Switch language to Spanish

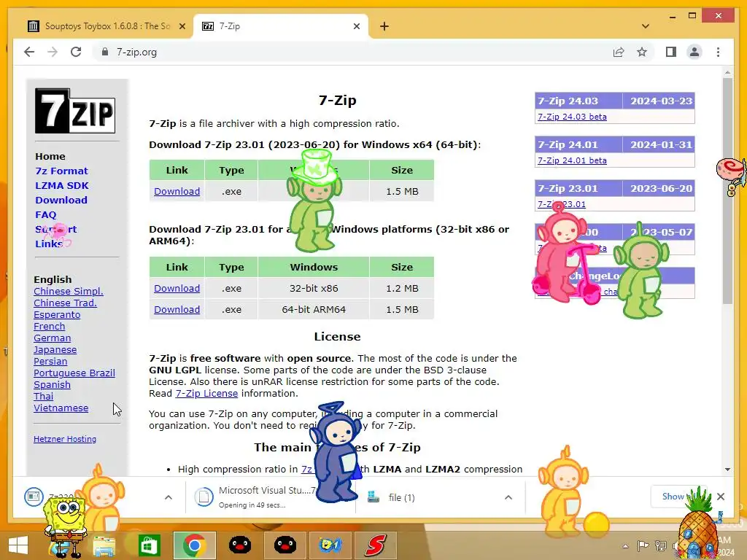tap(52, 385)
